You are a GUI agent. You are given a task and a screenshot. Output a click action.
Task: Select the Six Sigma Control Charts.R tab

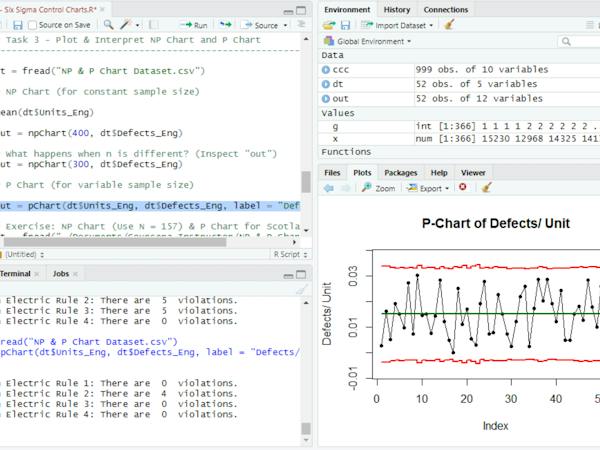pyautogui.click(x=50, y=10)
